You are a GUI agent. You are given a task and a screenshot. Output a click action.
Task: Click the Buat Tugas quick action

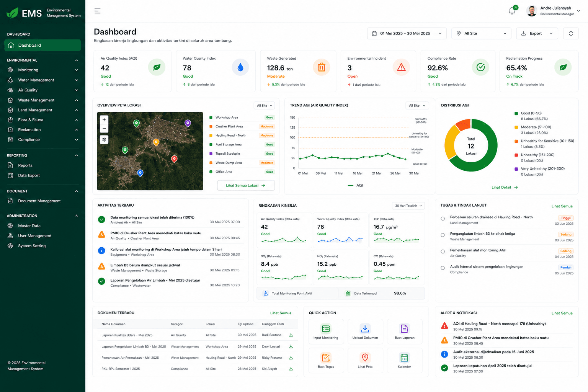pos(326,361)
